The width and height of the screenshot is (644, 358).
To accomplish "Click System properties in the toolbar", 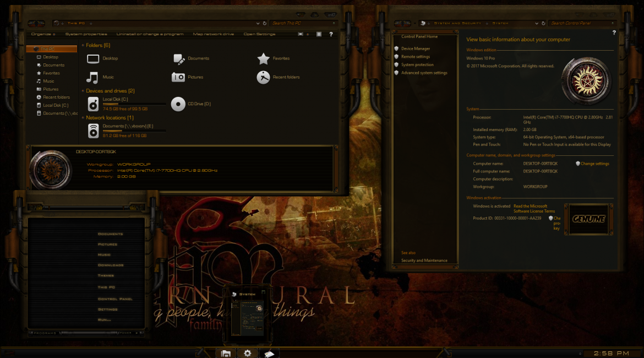I will click(86, 34).
